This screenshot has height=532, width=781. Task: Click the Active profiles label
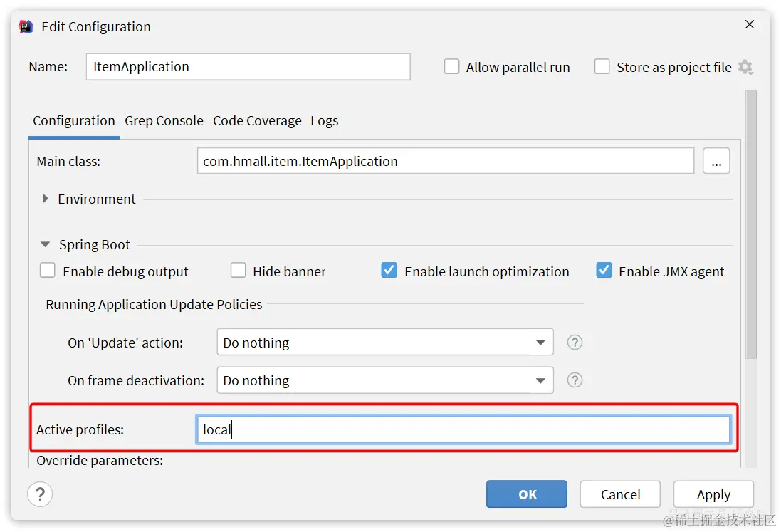pos(80,429)
